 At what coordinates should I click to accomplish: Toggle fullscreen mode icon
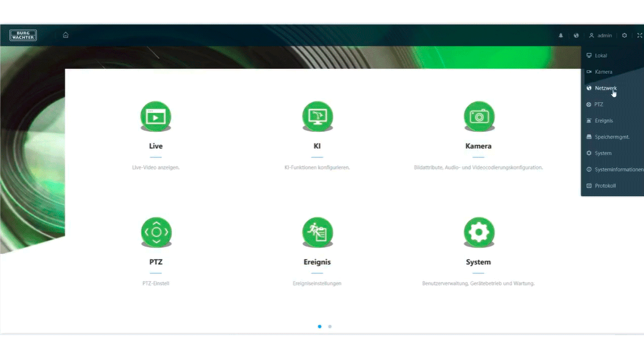[639, 35]
